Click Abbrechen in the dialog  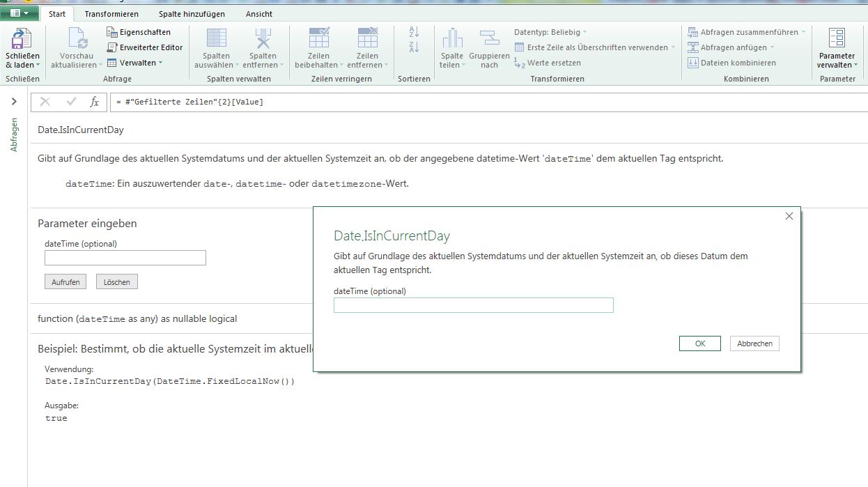754,343
